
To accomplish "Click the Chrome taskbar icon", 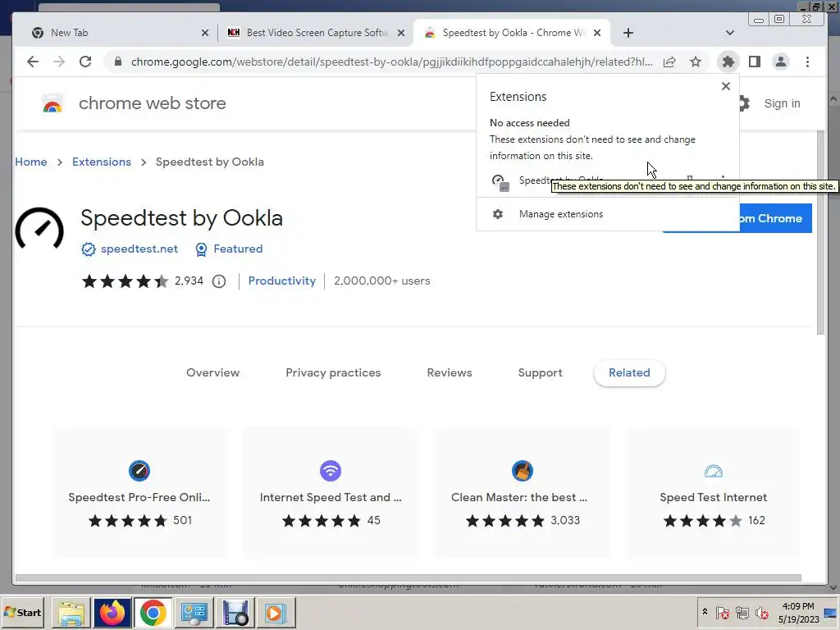I will coord(153,613).
